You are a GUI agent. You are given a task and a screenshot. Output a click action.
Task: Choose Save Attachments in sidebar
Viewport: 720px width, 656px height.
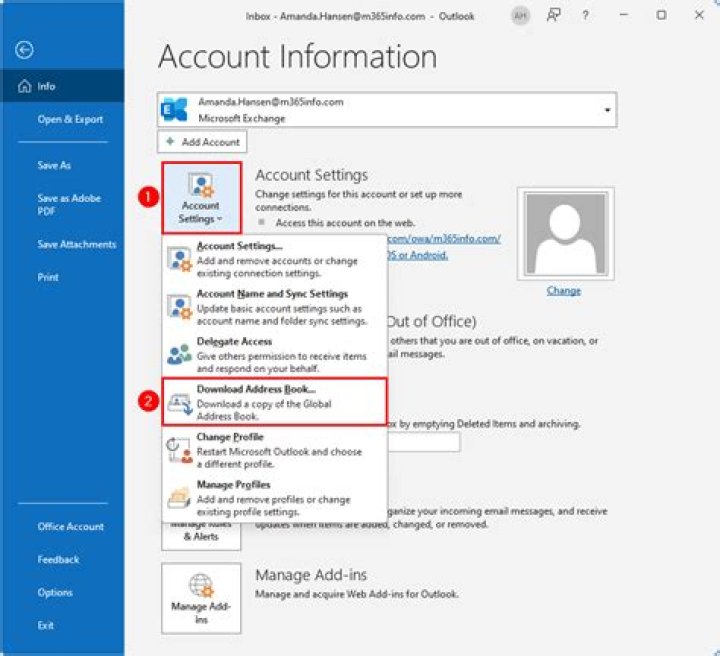point(77,244)
